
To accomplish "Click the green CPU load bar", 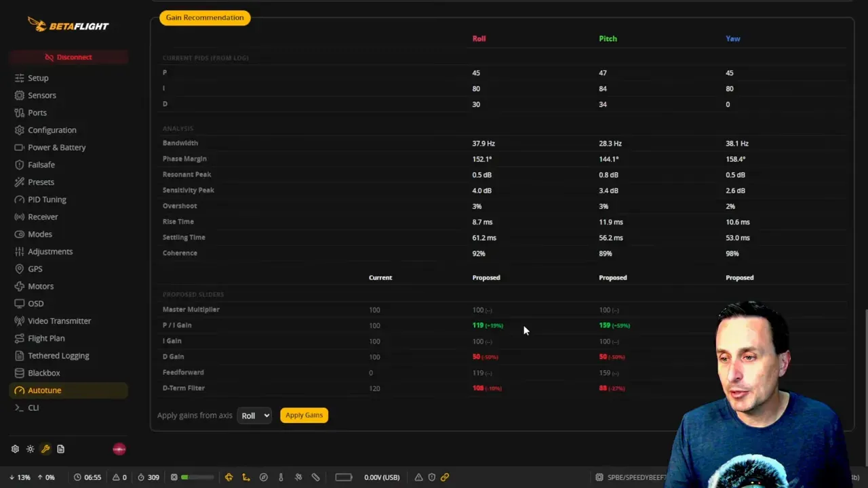I will click(x=197, y=477).
